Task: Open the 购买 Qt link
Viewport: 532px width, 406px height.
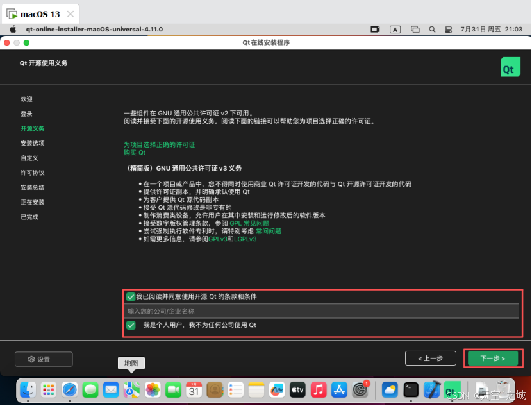Action: tap(135, 153)
